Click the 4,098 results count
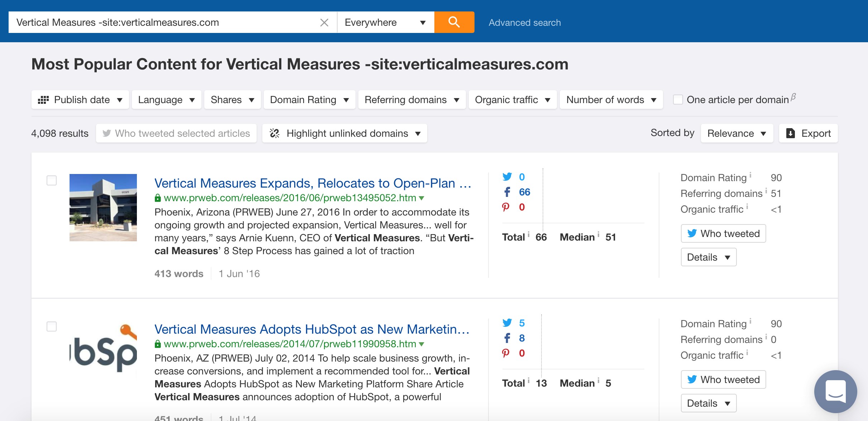 click(x=60, y=133)
